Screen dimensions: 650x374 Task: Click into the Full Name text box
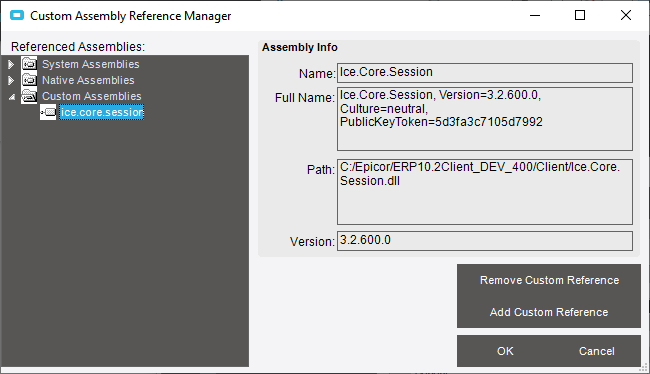tap(485, 119)
